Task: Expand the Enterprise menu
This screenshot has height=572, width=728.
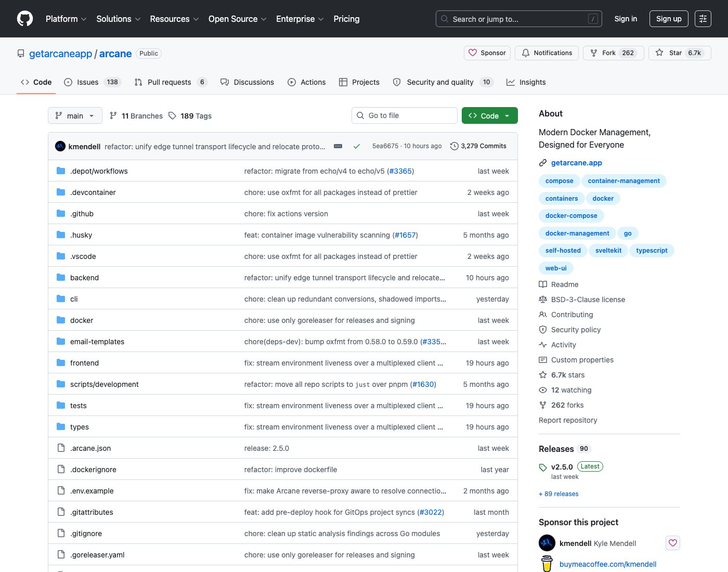Action: [300, 19]
